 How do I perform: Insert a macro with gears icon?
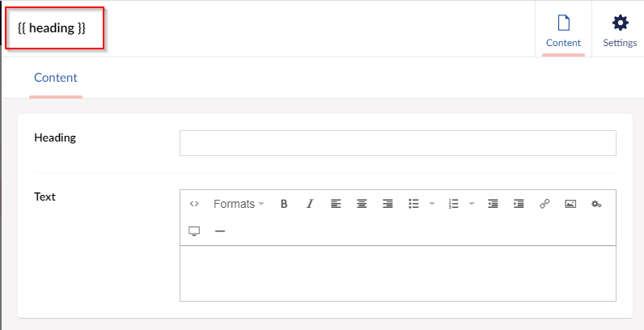point(596,204)
